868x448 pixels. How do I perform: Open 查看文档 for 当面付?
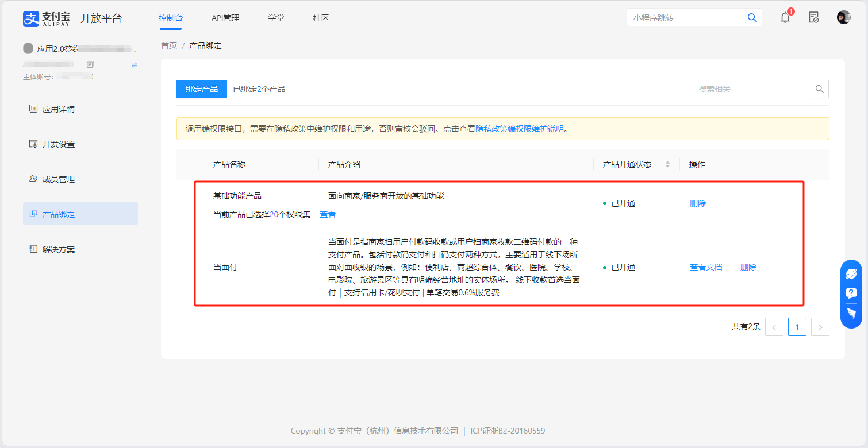[x=706, y=267]
